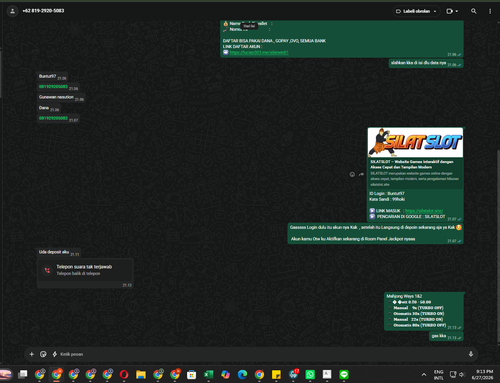Open LINE app from taskbar

click(x=344, y=375)
